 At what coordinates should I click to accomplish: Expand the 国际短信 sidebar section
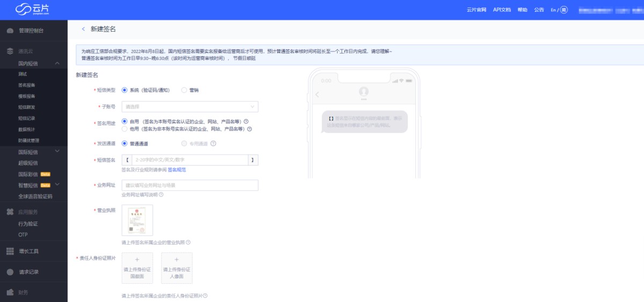click(x=57, y=152)
